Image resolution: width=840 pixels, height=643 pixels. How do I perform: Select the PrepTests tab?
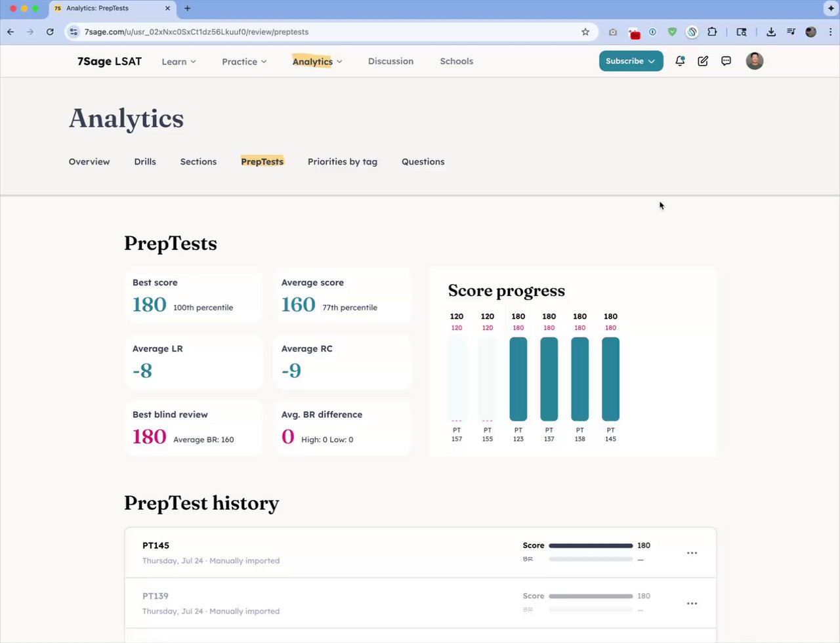[262, 161]
